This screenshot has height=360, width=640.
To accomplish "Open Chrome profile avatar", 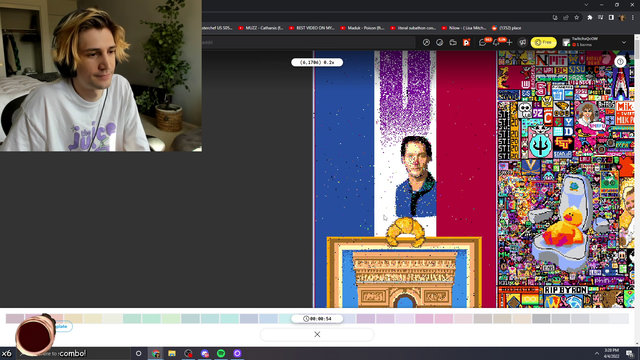I will click(622, 18).
